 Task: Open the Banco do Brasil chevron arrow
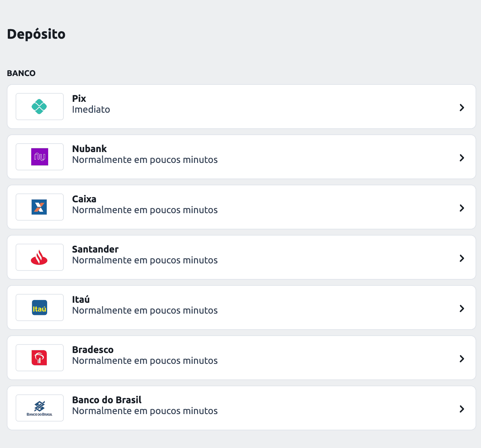click(462, 409)
